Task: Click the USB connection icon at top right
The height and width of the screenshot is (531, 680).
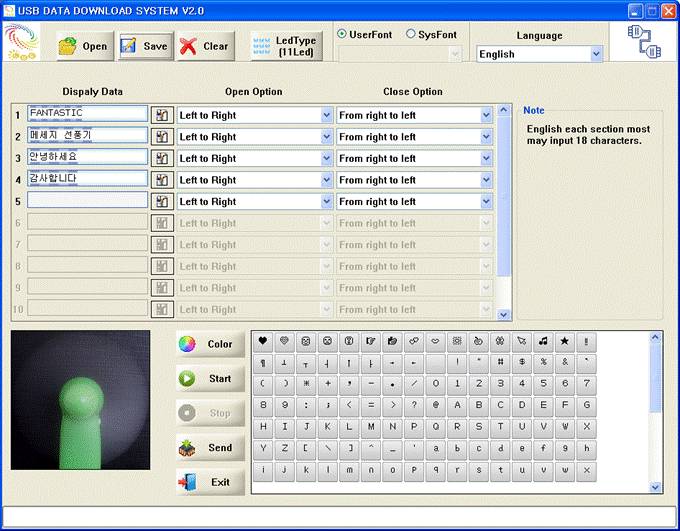Action: (644, 42)
